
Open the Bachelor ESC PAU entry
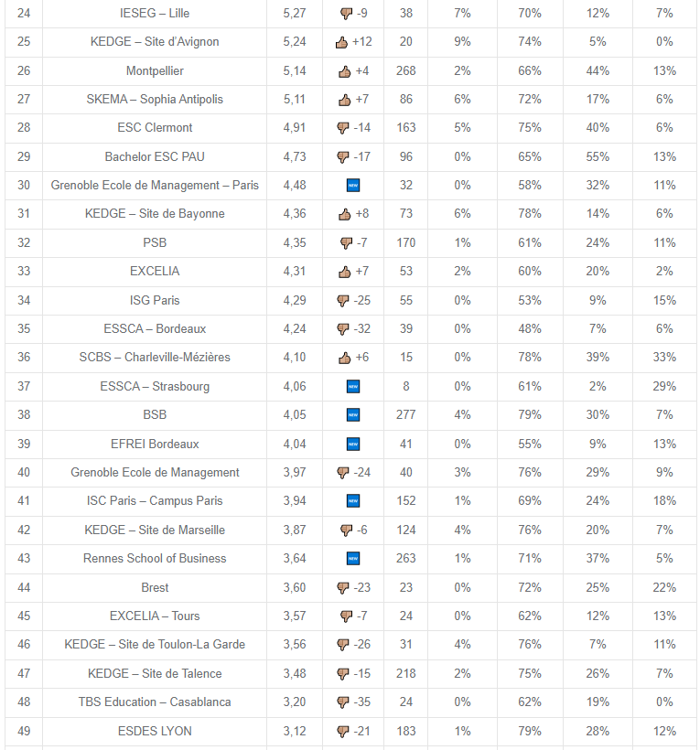[155, 157]
